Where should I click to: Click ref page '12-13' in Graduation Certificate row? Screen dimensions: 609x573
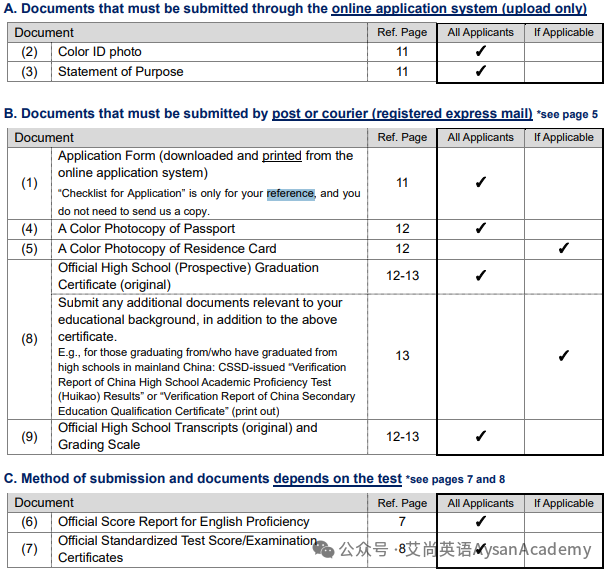click(x=402, y=276)
